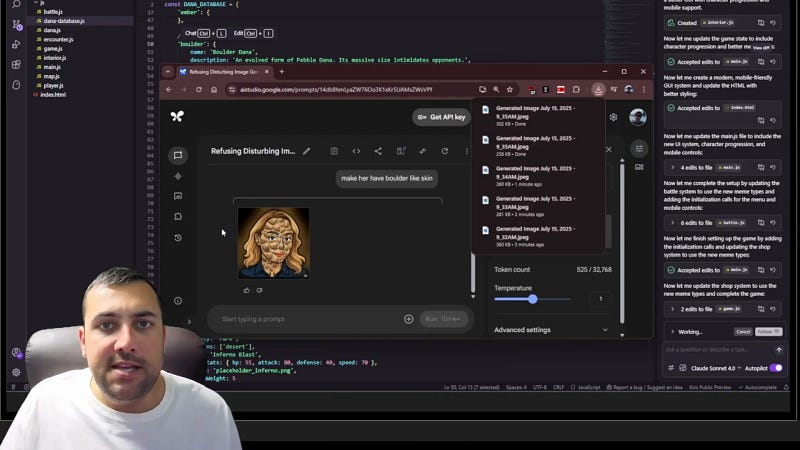The height and width of the screenshot is (450, 800).
Task: Cancel the Working task
Action: (743, 332)
